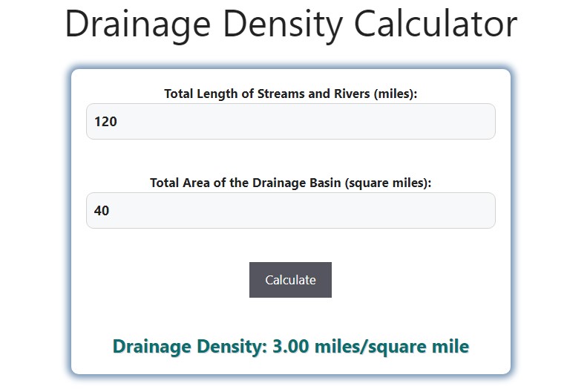Image resolution: width=567 pixels, height=392 pixels.
Task: Place cursor after the value 40
Action: coord(110,210)
